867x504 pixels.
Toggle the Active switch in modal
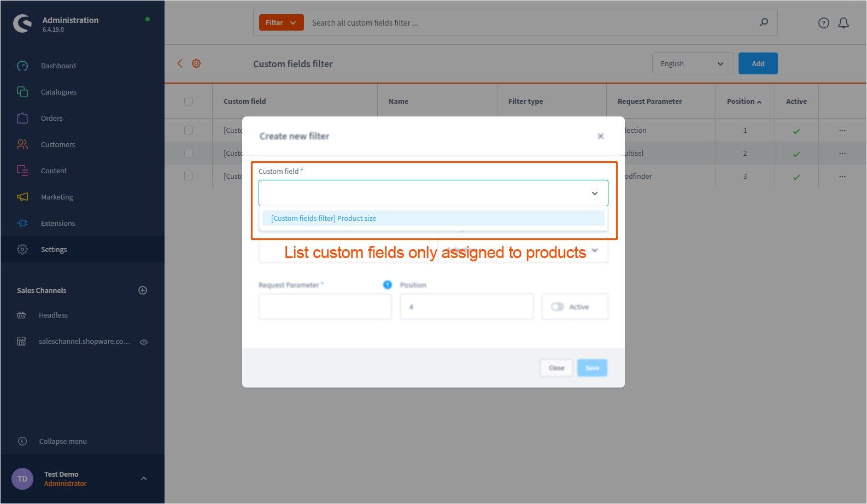[x=557, y=307]
